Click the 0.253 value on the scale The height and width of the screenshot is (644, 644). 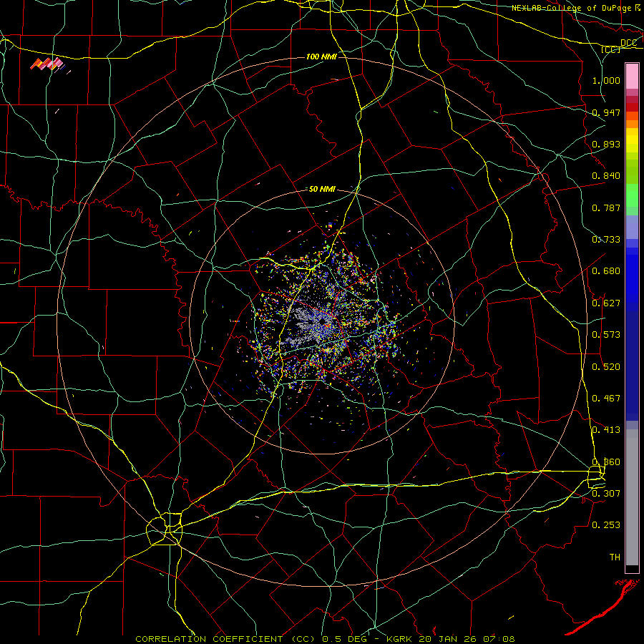point(606,525)
